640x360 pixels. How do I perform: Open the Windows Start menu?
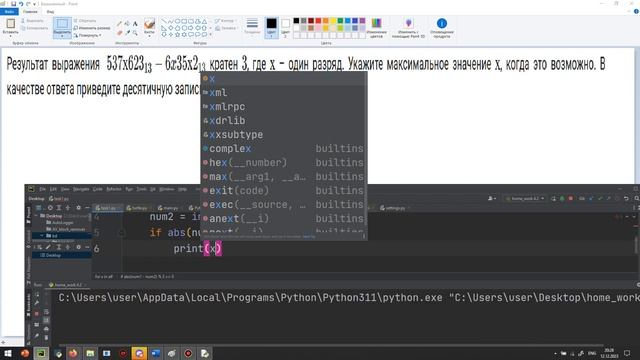[x=8, y=353]
